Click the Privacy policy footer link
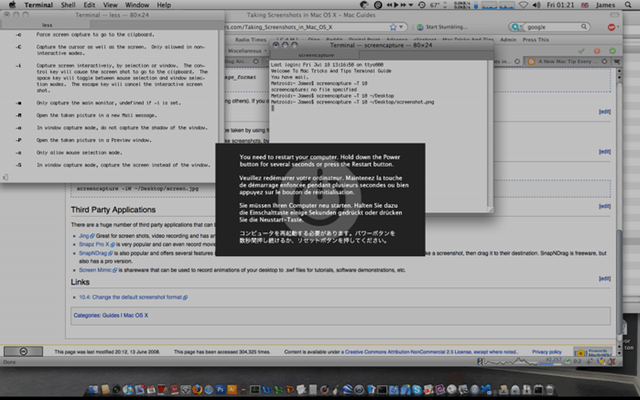This screenshot has height=400, width=640. tap(545, 353)
